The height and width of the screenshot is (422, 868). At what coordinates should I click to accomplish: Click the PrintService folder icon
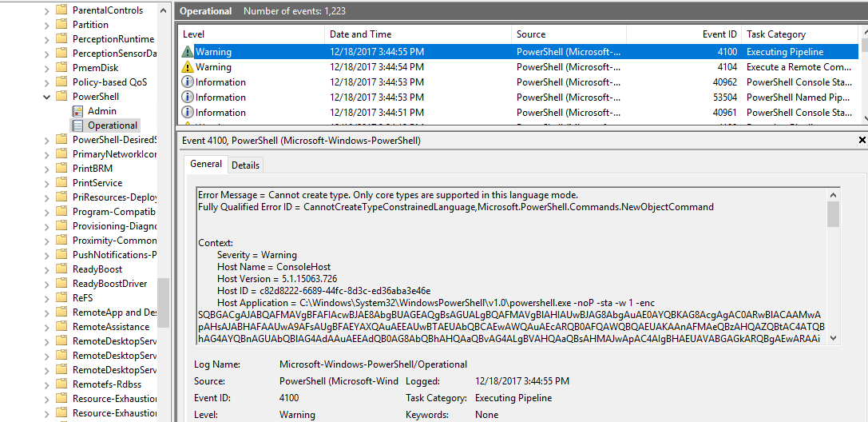61,183
